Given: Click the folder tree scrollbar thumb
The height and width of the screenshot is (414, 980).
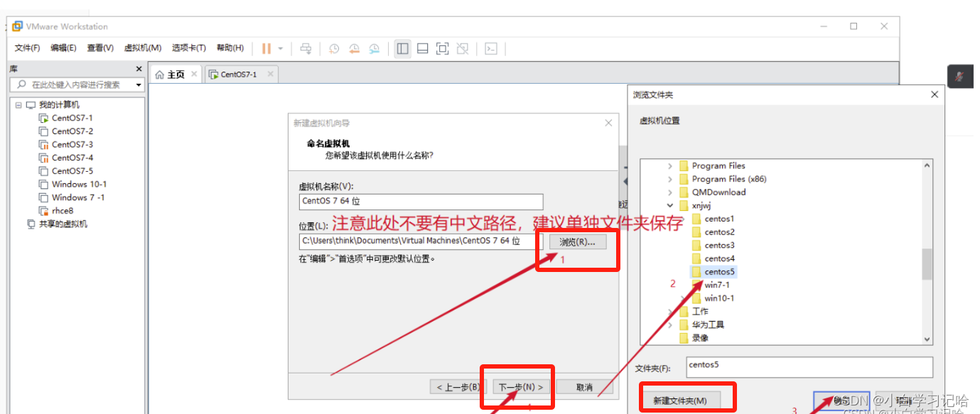Looking at the screenshot, I should tap(927, 264).
